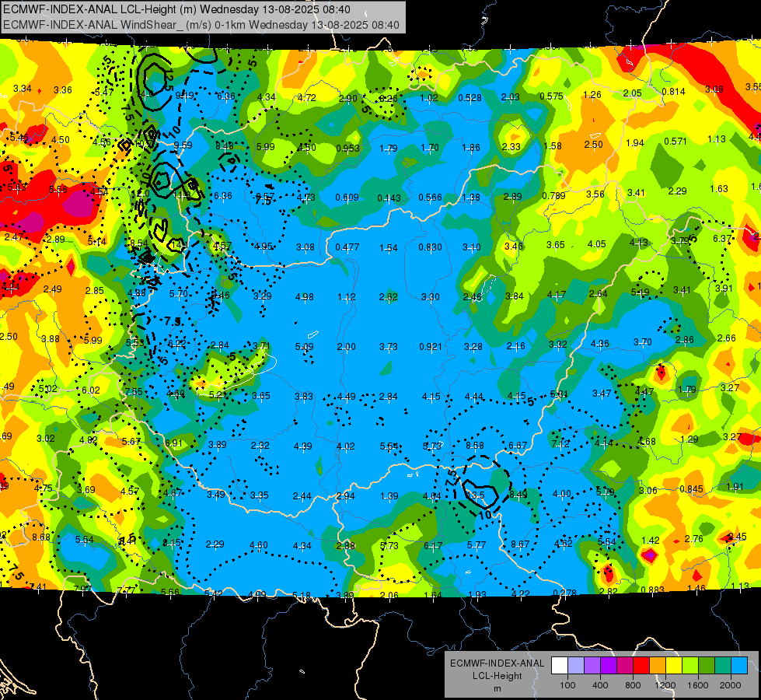Click the wind shear value 8.49
This screenshot has width=761, height=700.
(x=518, y=495)
